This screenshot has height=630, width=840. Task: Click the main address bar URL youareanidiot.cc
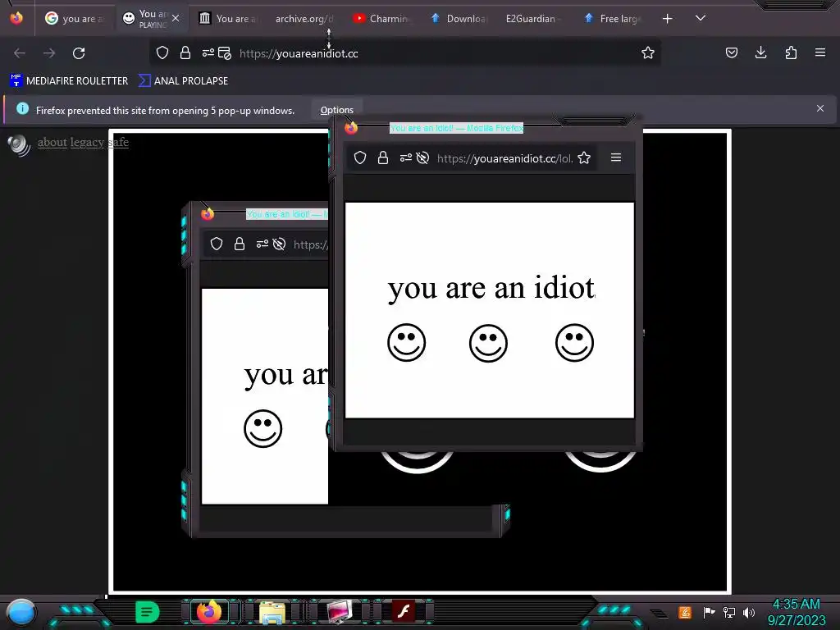click(299, 53)
